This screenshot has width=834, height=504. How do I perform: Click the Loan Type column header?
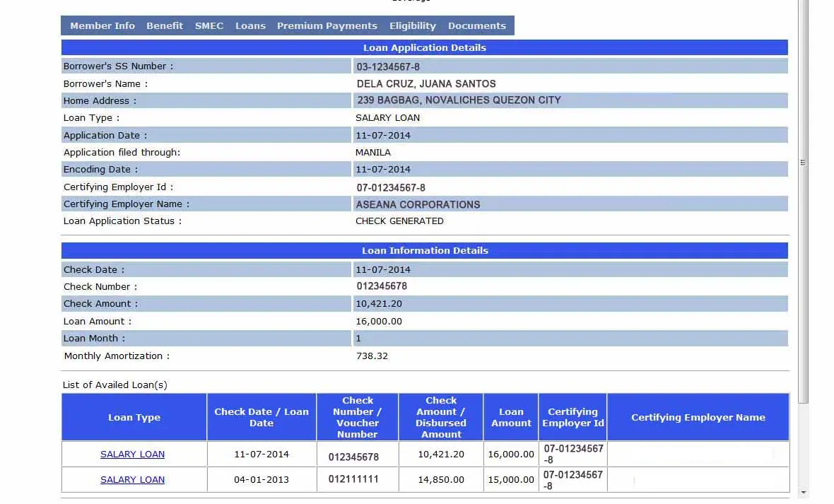[x=134, y=417]
